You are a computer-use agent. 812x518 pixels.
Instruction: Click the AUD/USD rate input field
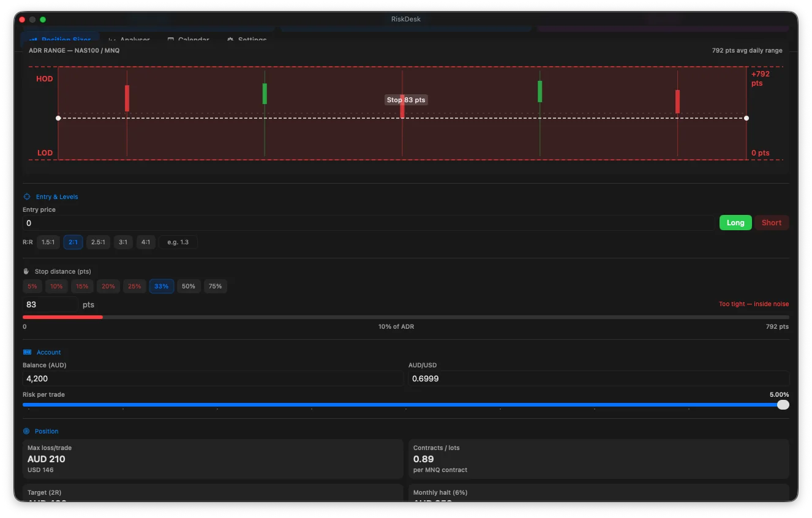pyautogui.click(x=599, y=378)
